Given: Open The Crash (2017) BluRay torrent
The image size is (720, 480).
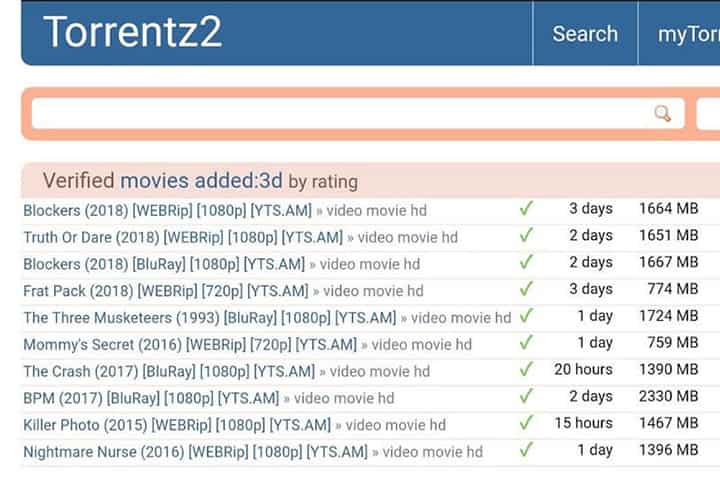Looking at the screenshot, I should (169, 371).
